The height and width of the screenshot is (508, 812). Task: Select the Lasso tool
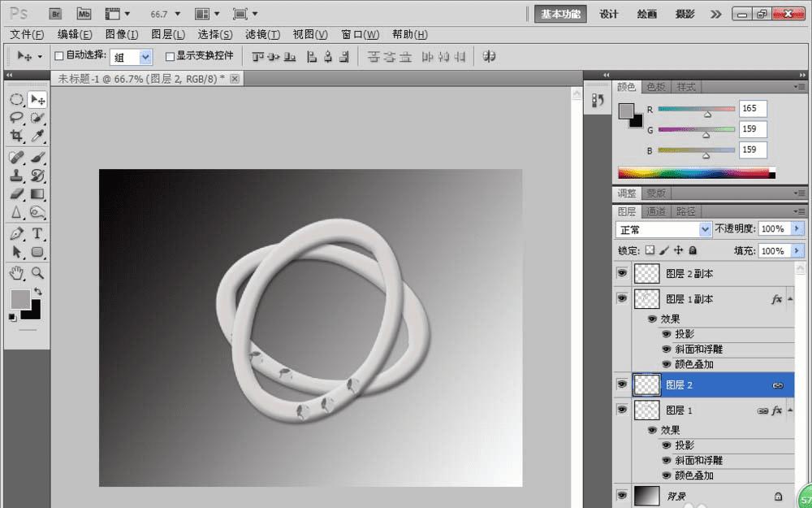click(x=17, y=118)
